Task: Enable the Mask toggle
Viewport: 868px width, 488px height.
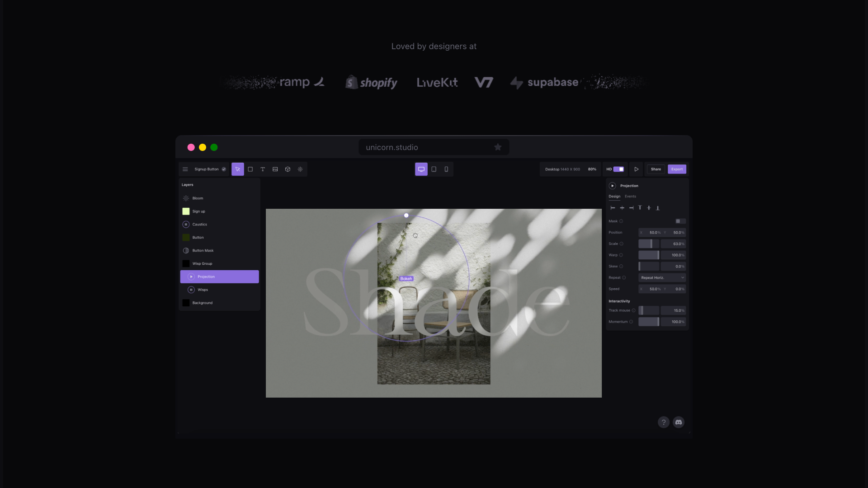Action: (680, 221)
